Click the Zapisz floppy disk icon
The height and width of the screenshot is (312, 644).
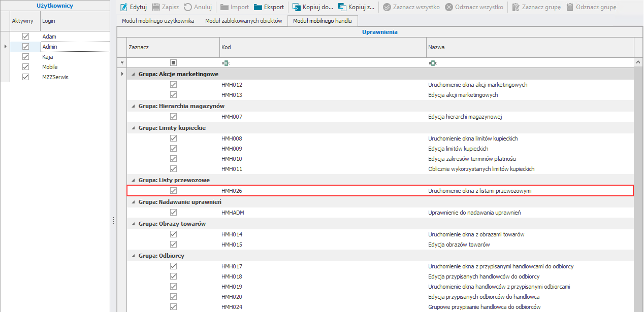click(x=156, y=8)
